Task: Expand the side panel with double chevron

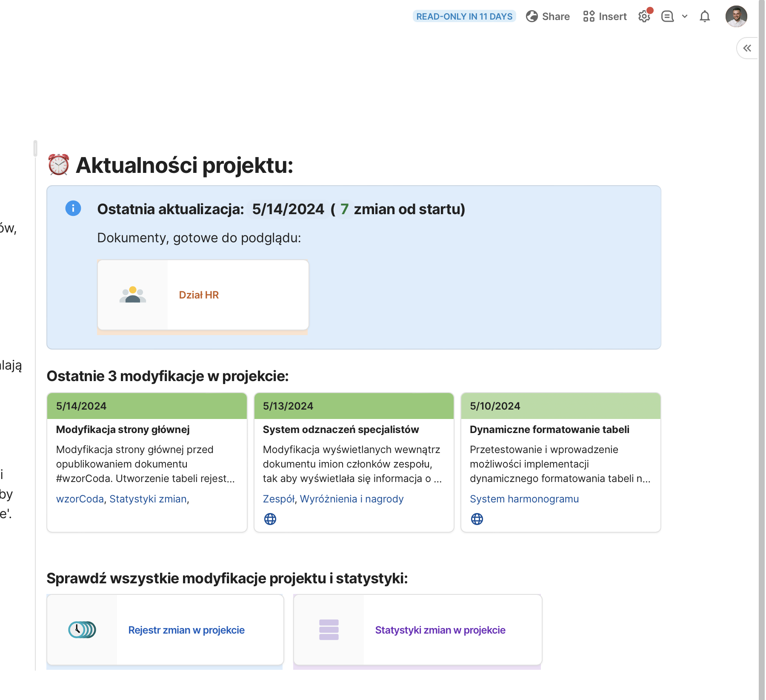Action: point(747,48)
